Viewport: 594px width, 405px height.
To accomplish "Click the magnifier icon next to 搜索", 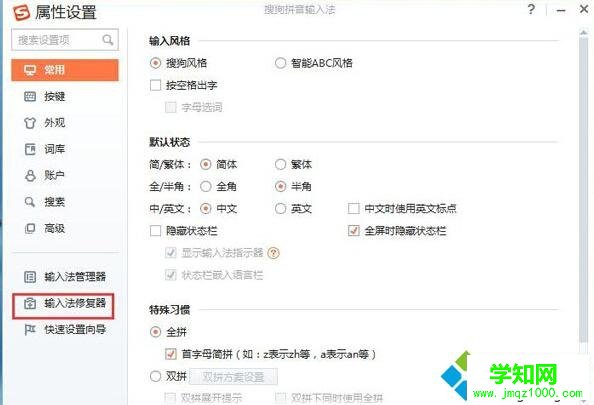I will tap(30, 202).
